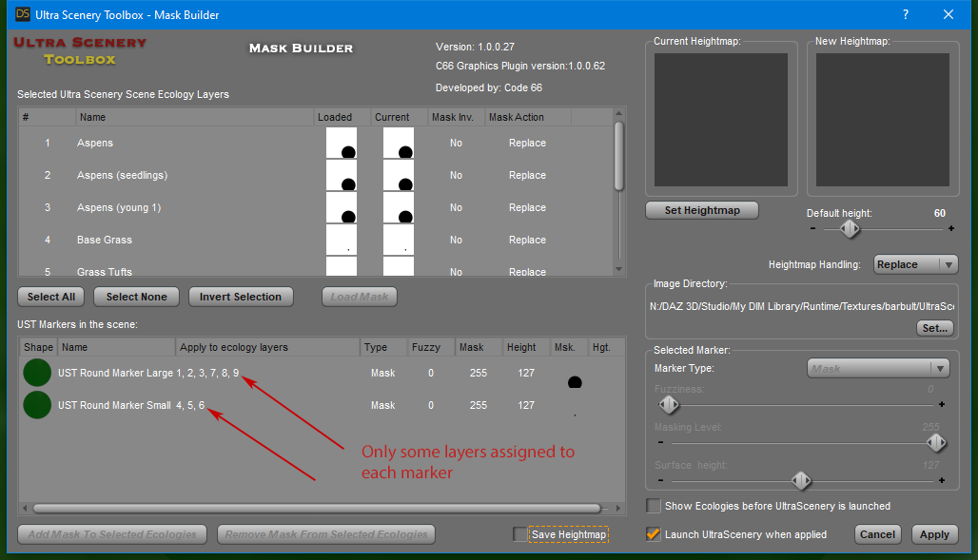This screenshot has width=978, height=560.
Task: Open the Marker Type dropdown
Action: [878, 369]
